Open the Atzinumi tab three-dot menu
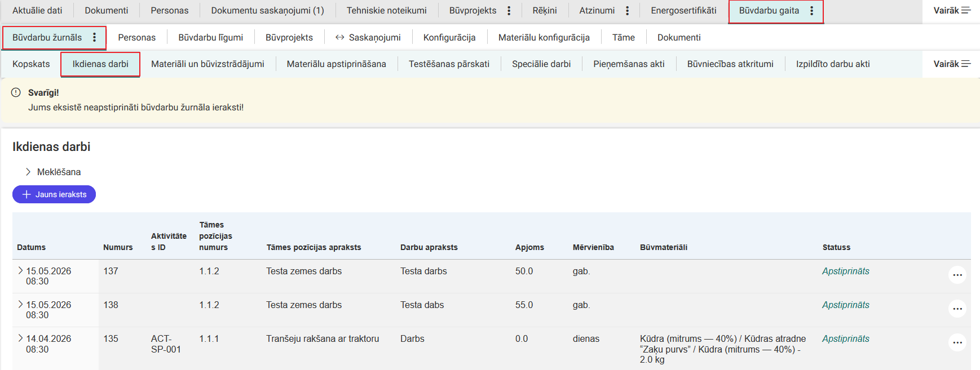Screen dimensions: 980x370 pos(627,11)
